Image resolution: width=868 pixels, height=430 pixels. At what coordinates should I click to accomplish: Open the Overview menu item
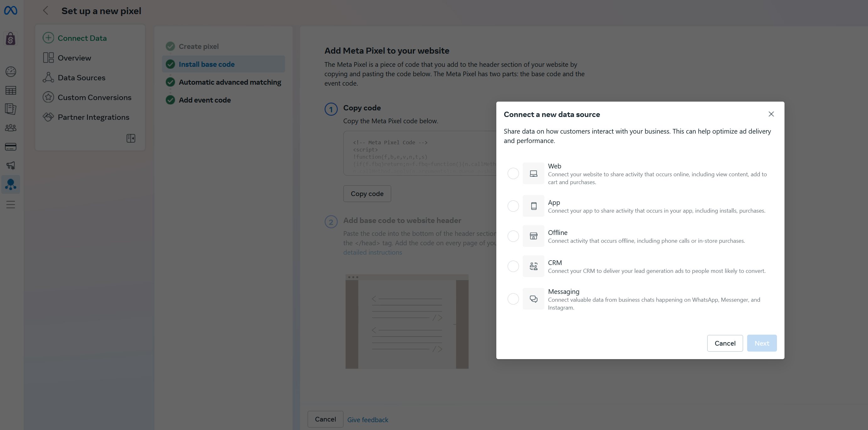pos(74,58)
